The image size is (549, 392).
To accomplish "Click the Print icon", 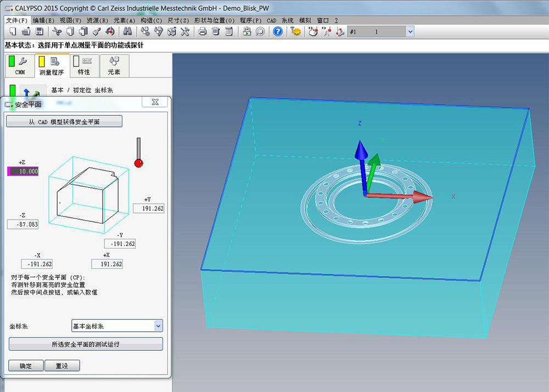I will [203, 32].
